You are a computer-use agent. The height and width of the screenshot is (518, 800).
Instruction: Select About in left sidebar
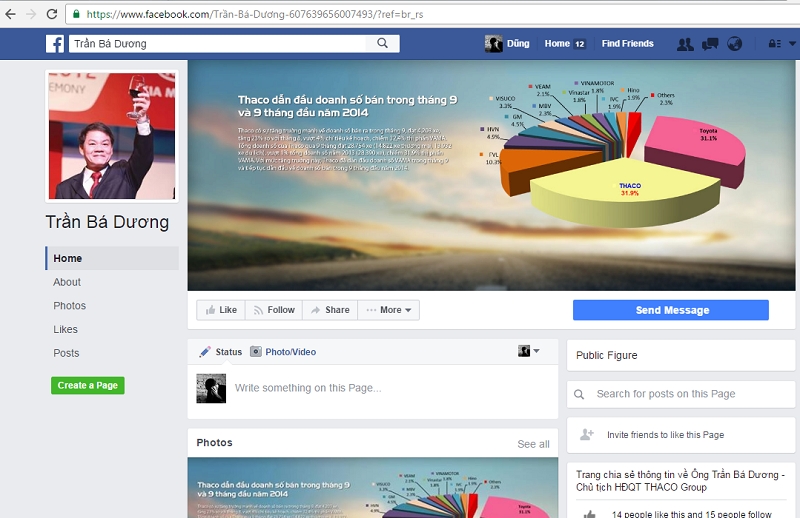click(67, 282)
